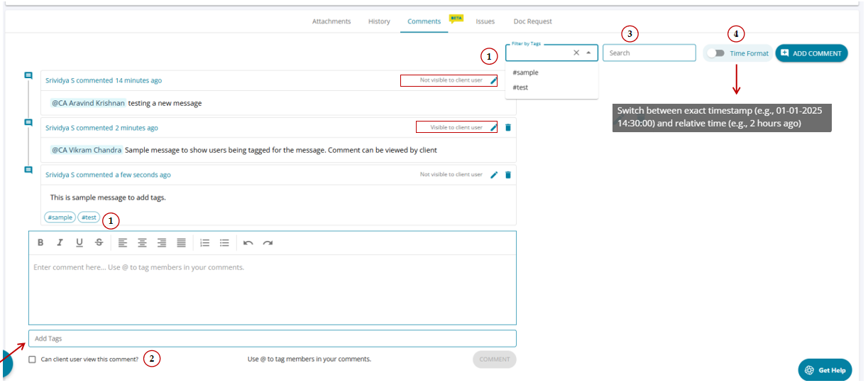Undo last edit in comment editor
The height and width of the screenshot is (388, 868).
pyautogui.click(x=248, y=243)
